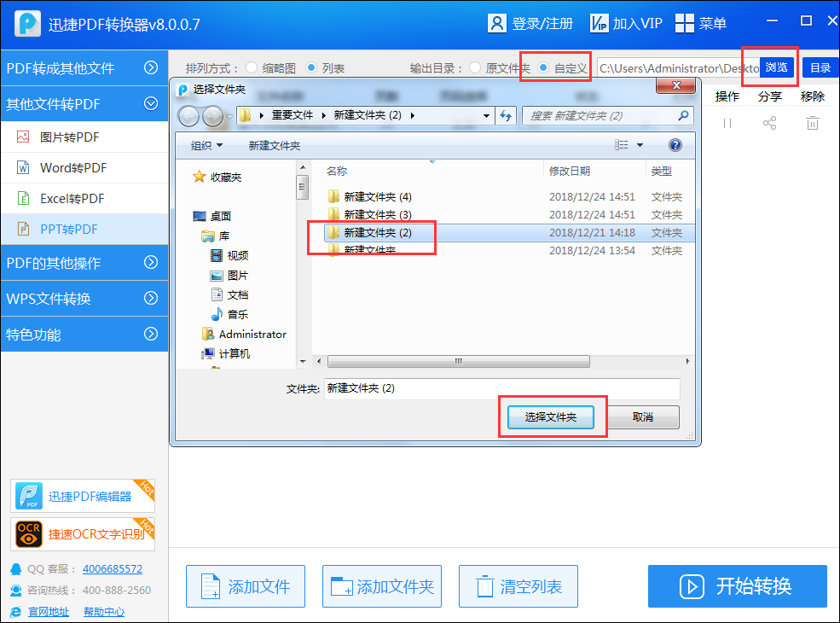Viewport: 840px width, 623px height.
Task: Click the login/register user icon
Action: point(496,24)
